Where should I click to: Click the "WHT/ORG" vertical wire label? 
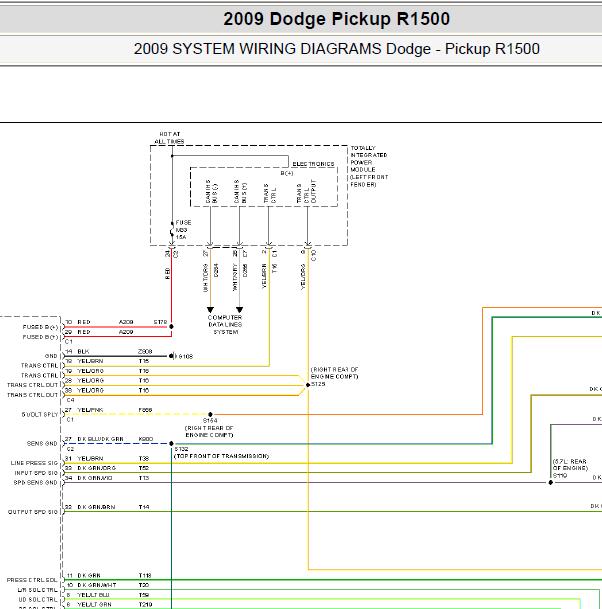205,277
